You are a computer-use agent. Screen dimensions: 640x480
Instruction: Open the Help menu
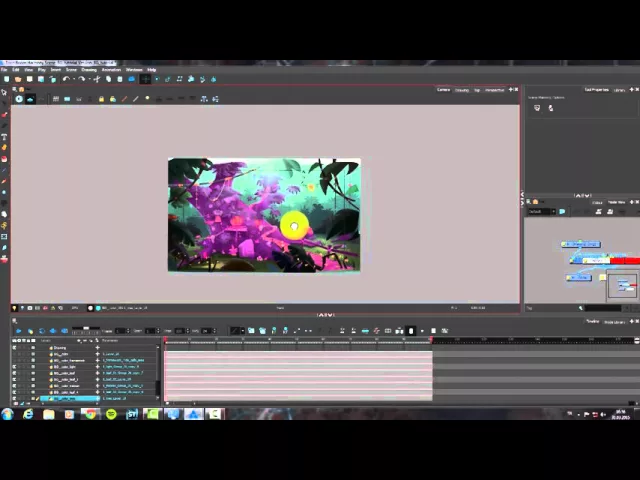pyautogui.click(x=151, y=70)
